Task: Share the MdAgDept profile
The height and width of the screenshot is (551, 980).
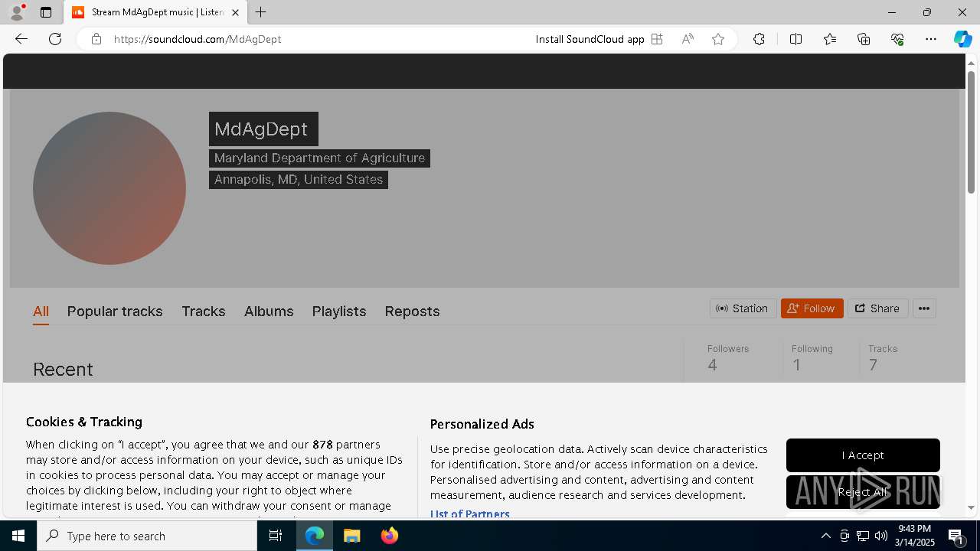Action: tap(877, 308)
